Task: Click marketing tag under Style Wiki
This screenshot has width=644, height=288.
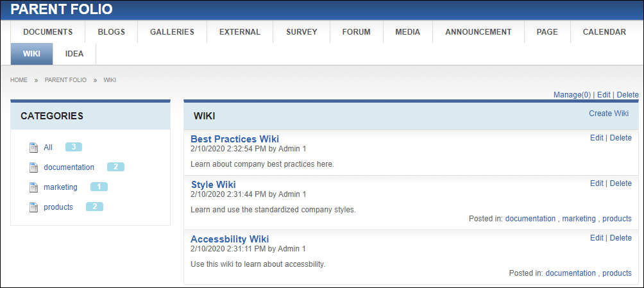Action: (579, 219)
